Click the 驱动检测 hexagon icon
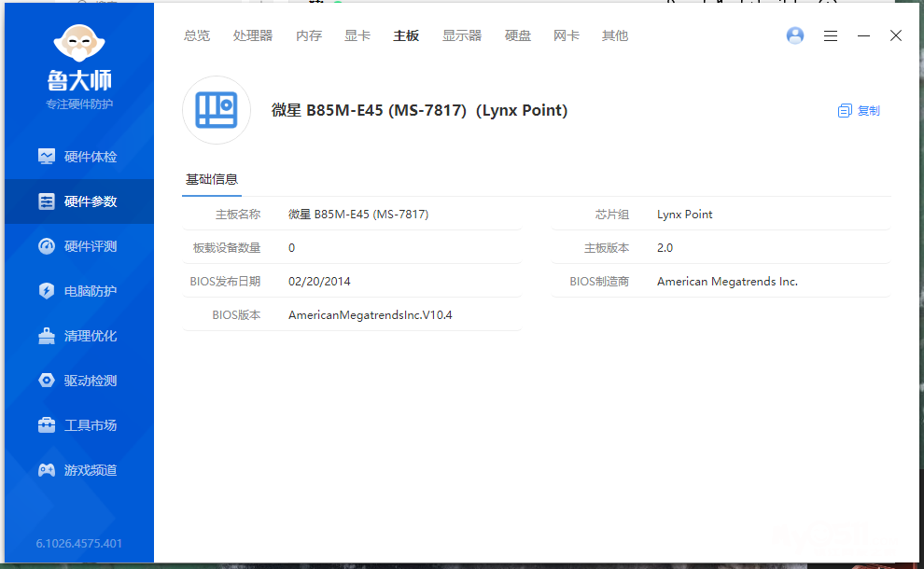 tap(47, 381)
